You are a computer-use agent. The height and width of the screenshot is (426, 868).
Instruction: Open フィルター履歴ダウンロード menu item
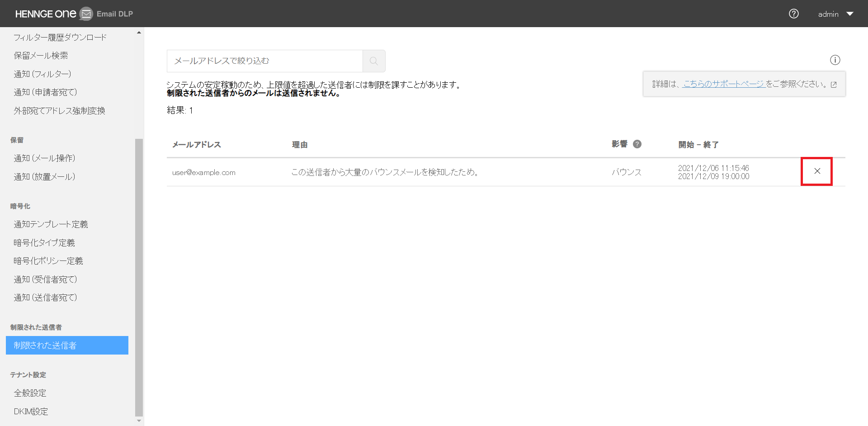[x=60, y=38]
